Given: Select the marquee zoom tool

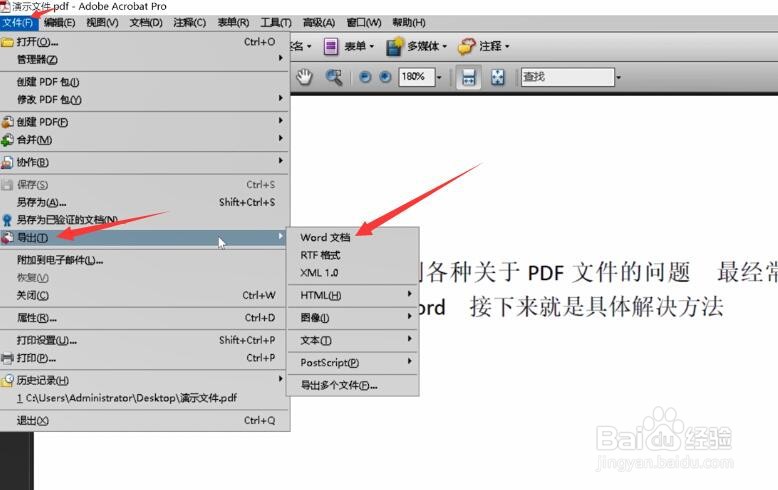Looking at the screenshot, I should point(334,77).
